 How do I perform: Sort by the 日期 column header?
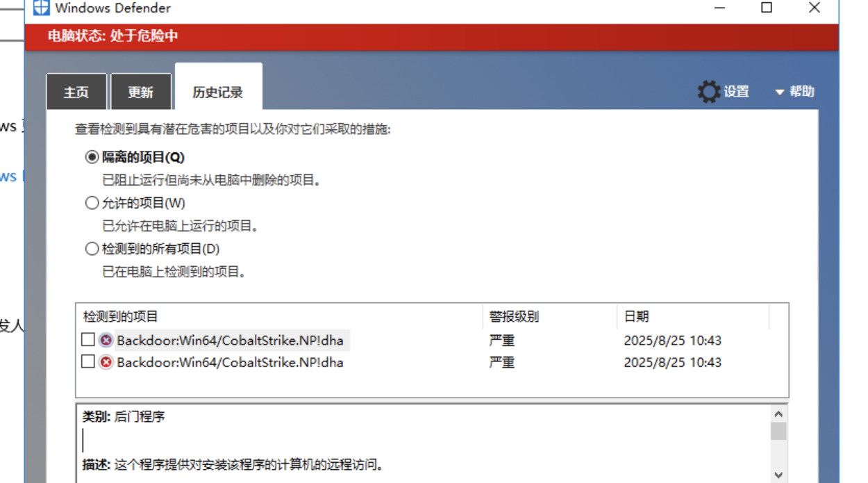click(693, 316)
